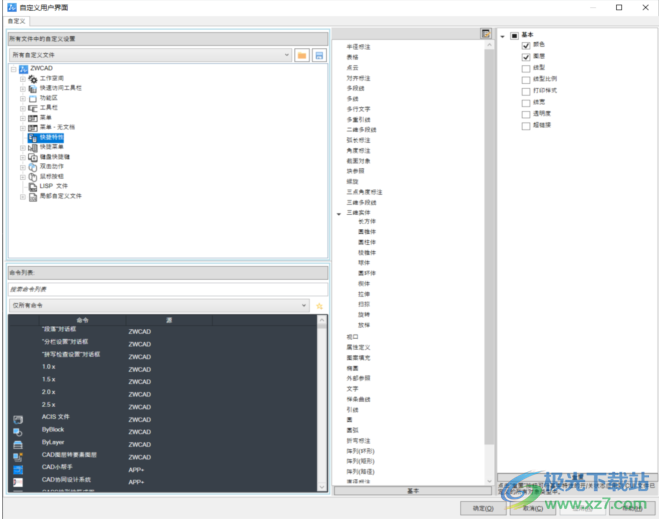
Task: Click the 工具栏 toolbar icon in tree
Action: (x=33, y=108)
